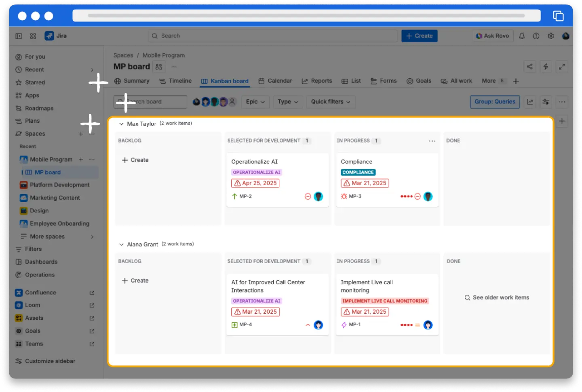Screen dimensions: 582x392
Task: Open board view settings sliders icon
Action: pyautogui.click(x=546, y=102)
